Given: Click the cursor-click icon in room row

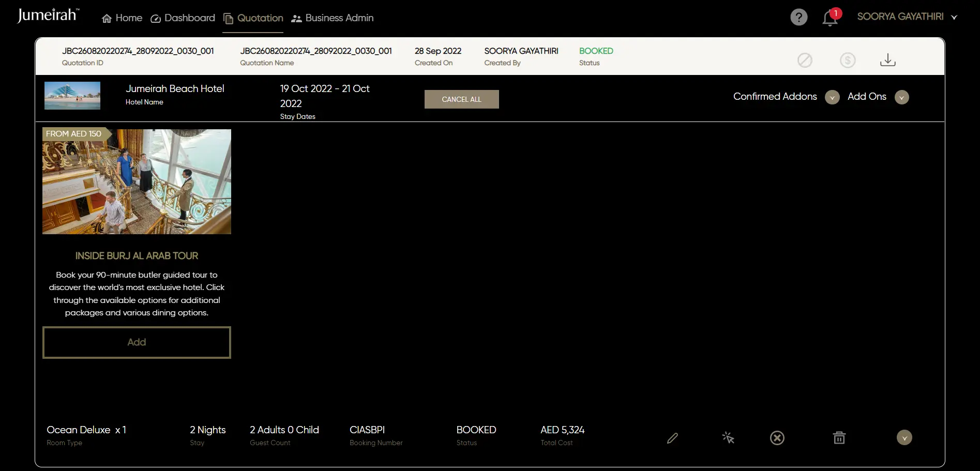Looking at the screenshot, I should pyautogui.click(x=728, y=438).
